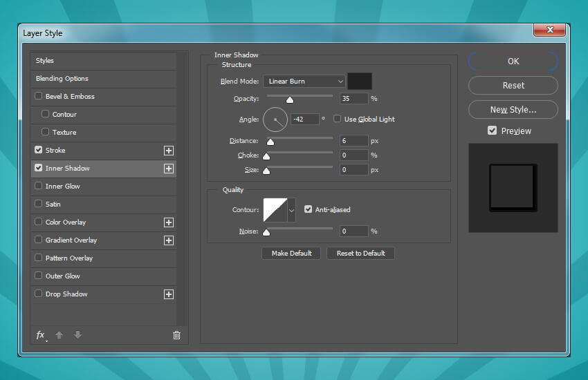
Task: Open the Outer Glow settings item
Action: [63, 276]
